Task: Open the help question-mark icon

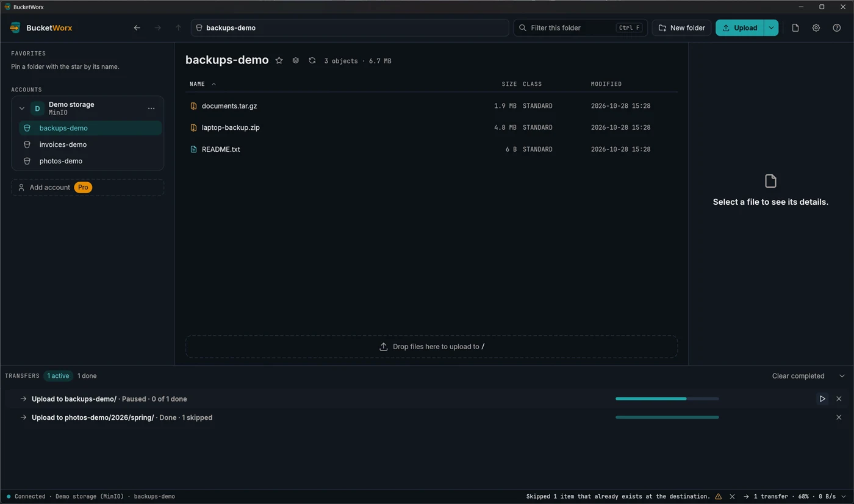Action: pyautogui.click(x=837, y=28)
